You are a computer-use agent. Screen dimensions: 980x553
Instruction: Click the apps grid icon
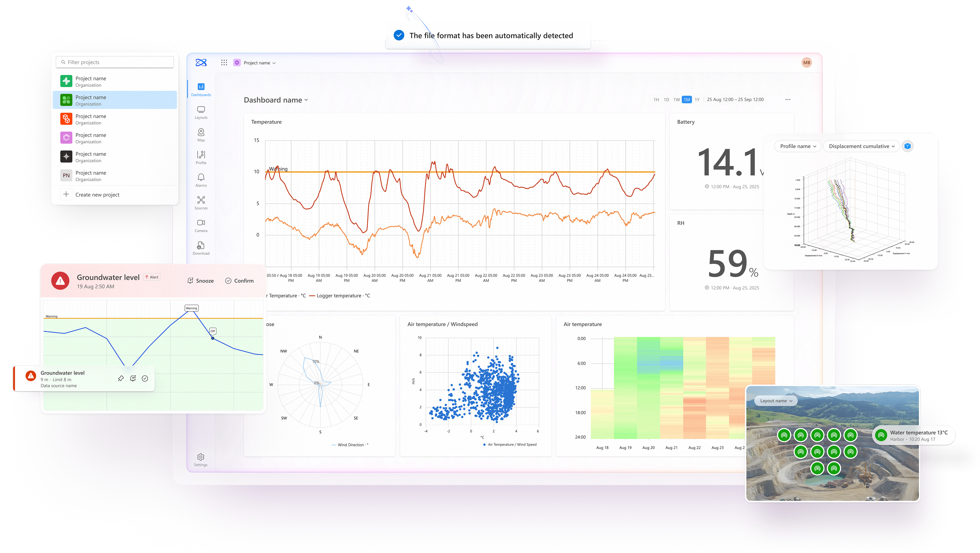click(x=224, y=63)
